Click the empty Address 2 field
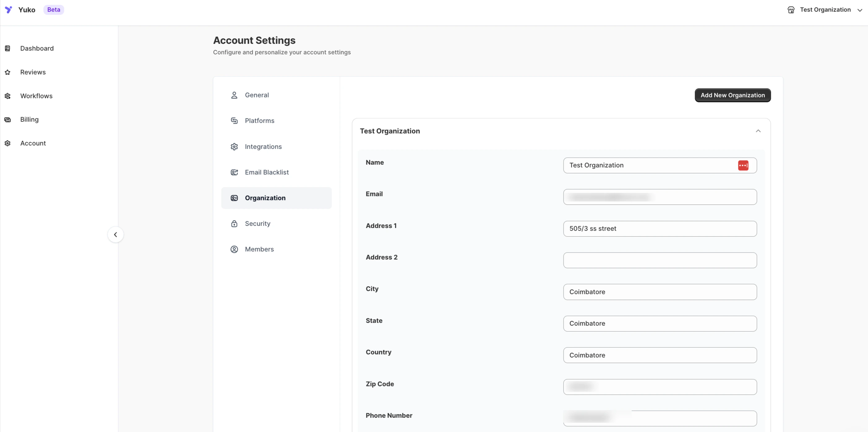This screenshot has width=868, height=432. coord(660,260)
